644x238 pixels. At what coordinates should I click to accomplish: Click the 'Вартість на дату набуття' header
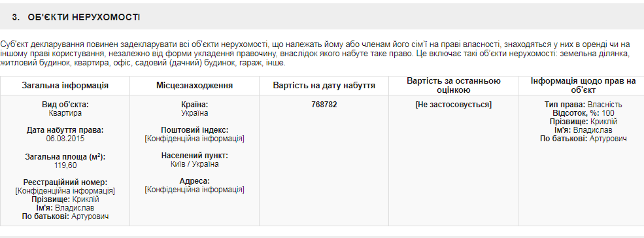pos(324,86)
